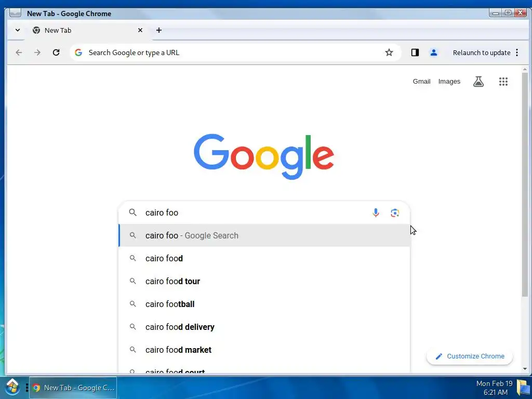
Task: Click the page vertical scrollbar thumb
Action: [x=525, y=185]
